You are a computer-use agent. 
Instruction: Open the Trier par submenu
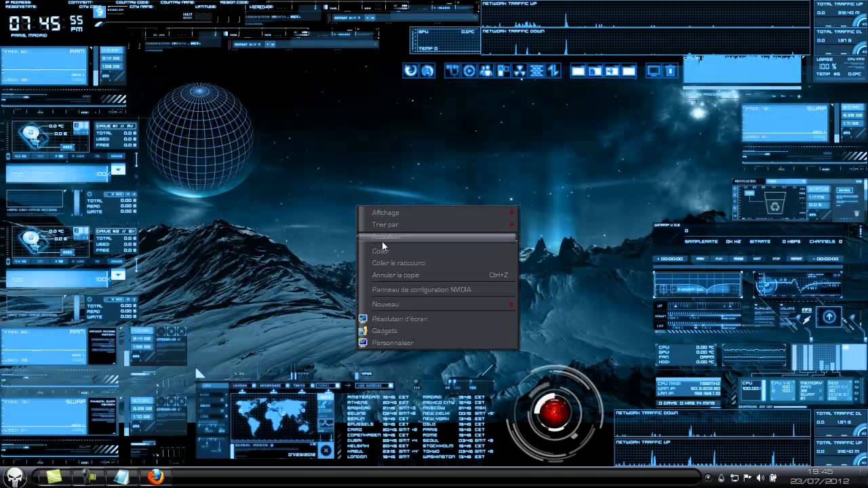point(438,224)
